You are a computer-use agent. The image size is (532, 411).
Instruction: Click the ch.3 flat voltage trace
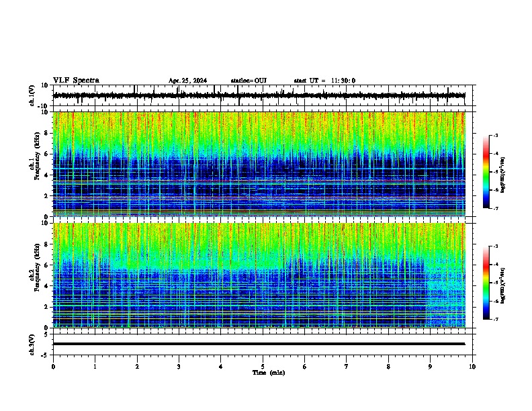[259, 344]
